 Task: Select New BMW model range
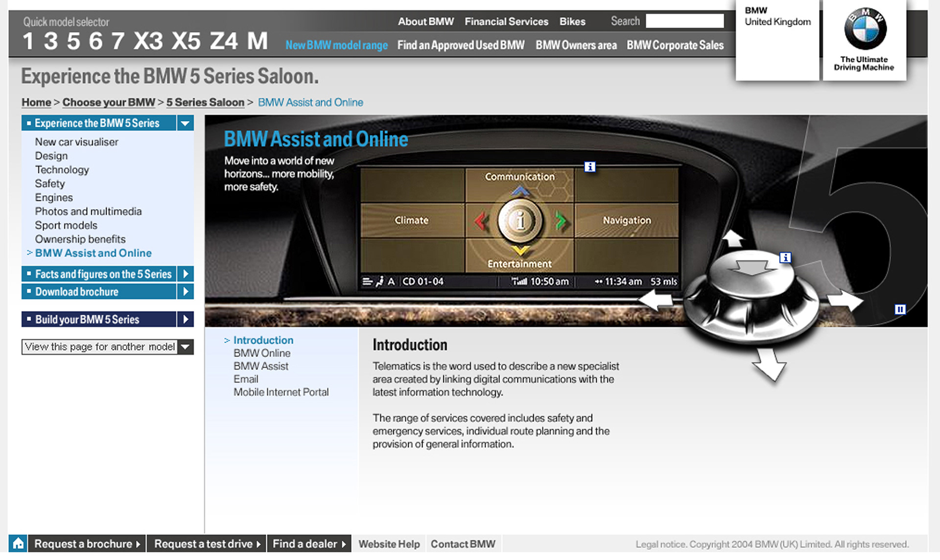pos(336,45)
